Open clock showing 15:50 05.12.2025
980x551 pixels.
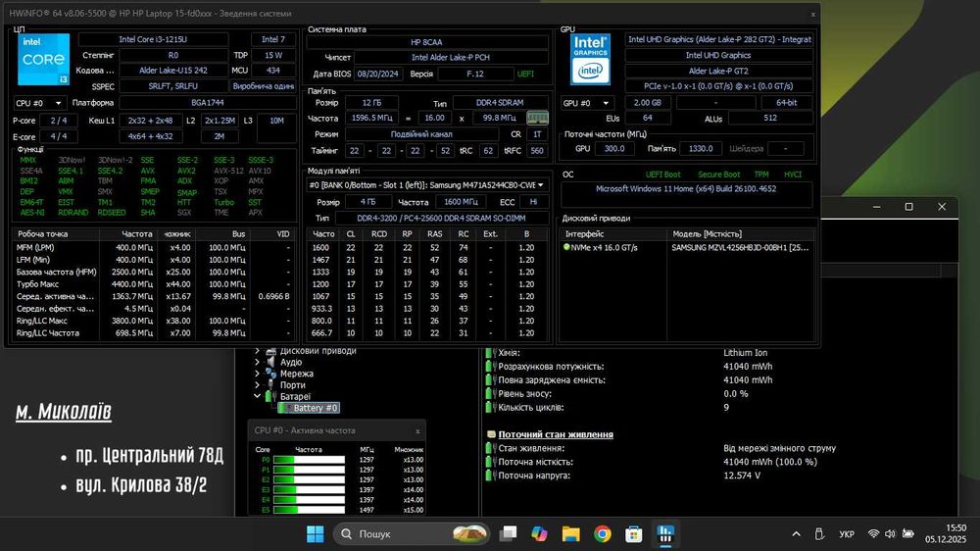coord(946,534)
